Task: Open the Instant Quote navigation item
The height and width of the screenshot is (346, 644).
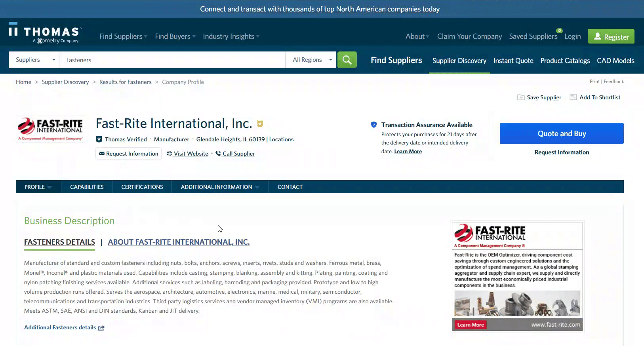Action: coord(513,61)
